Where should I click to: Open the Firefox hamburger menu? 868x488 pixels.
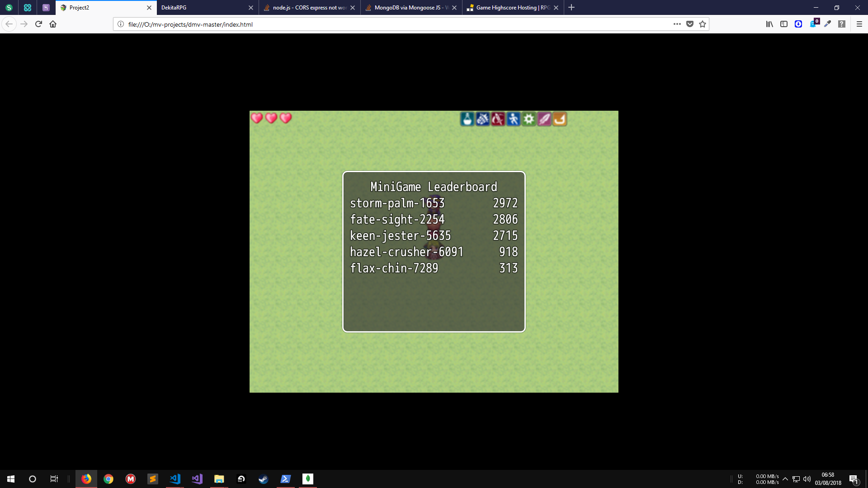859,24
